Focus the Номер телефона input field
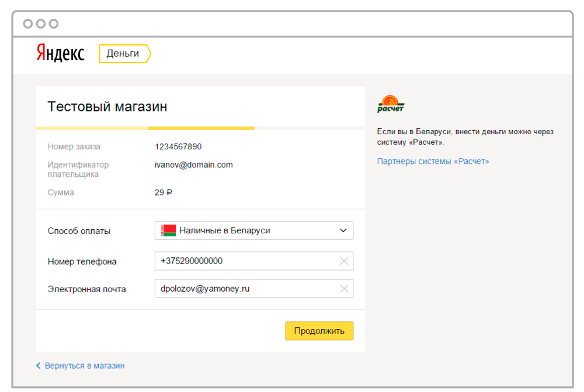This screenshot has height=392, width=584. [254, 261]
